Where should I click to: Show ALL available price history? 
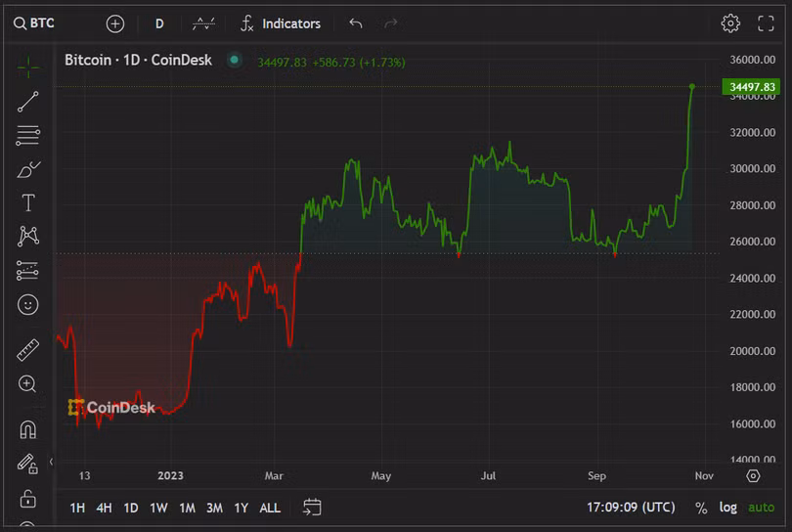[270, 508]
